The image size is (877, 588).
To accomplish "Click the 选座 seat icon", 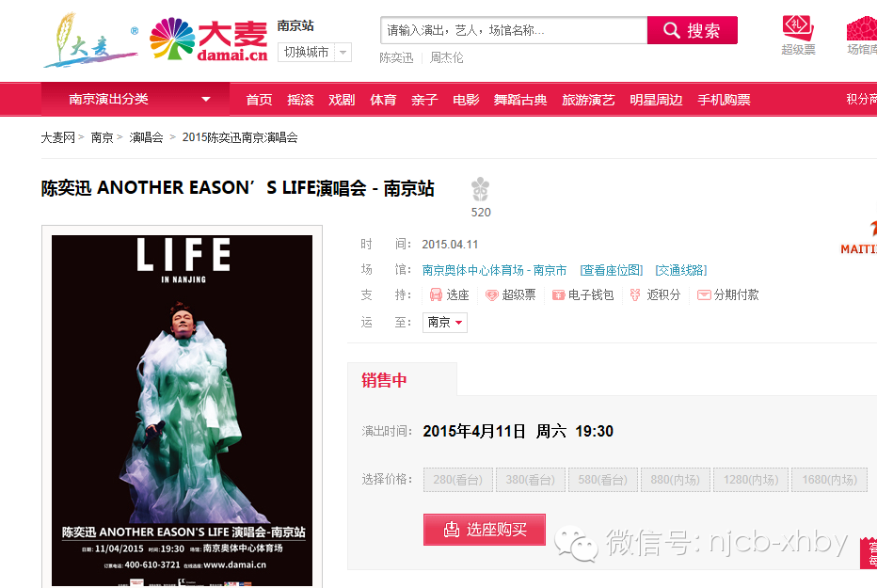I will pos(436,295).
